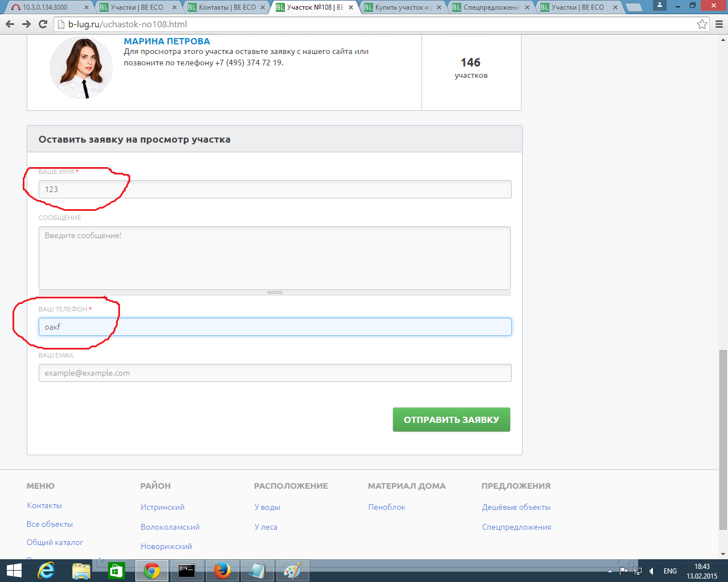This screenshot has width=728, height=582.
Task: Open the ENG input language selector
Action: [x=670, y=571]
